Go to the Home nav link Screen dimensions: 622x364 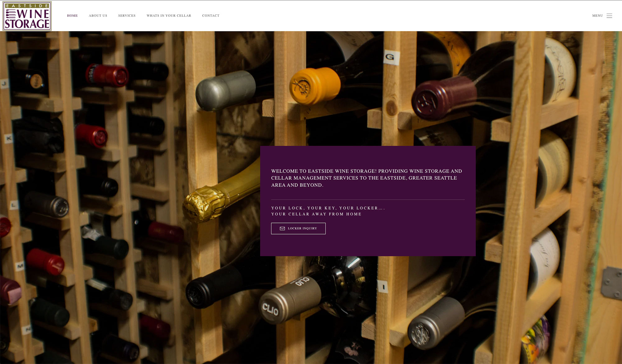coord(72,16)
